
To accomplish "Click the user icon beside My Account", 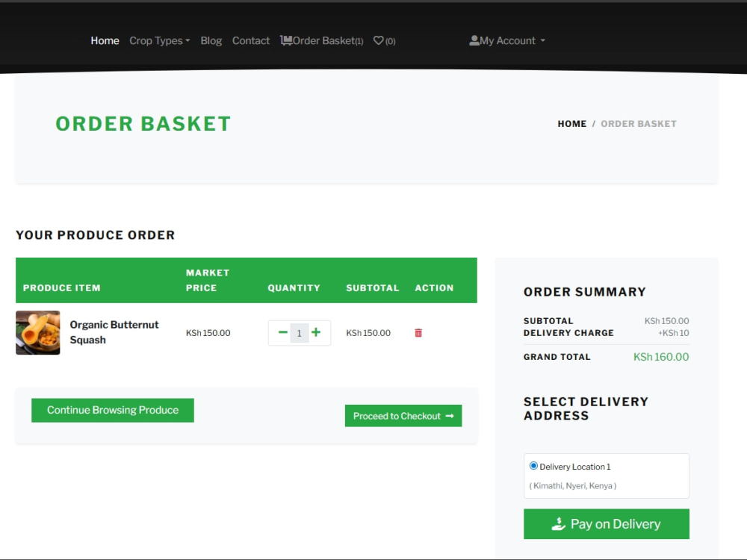I will click(474, 40).
